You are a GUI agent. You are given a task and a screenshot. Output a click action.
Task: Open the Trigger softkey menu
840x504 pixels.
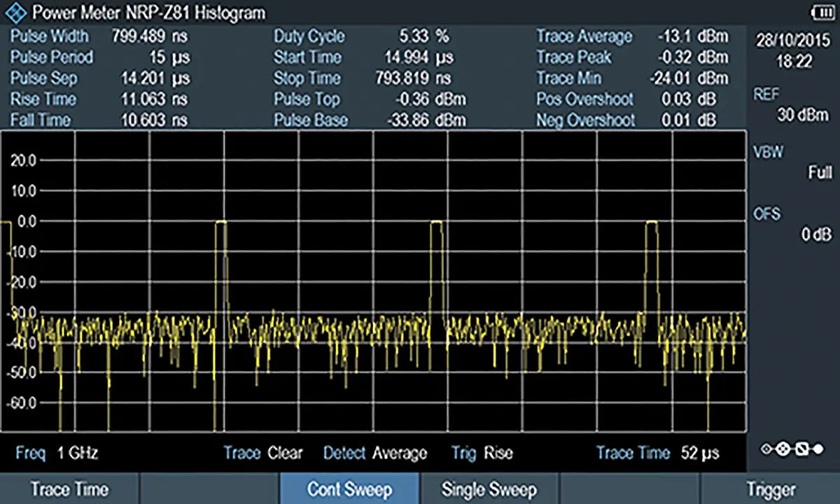(x=770, y=489)
